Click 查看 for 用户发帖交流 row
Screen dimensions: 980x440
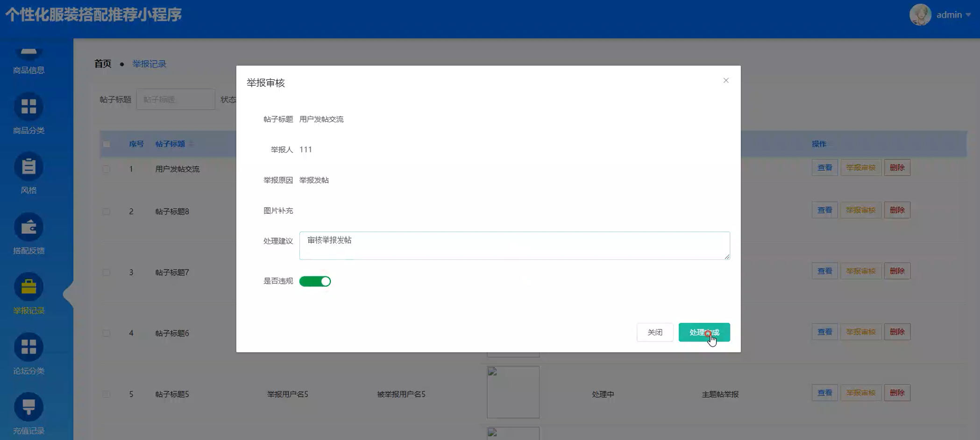tap(824, 168)
